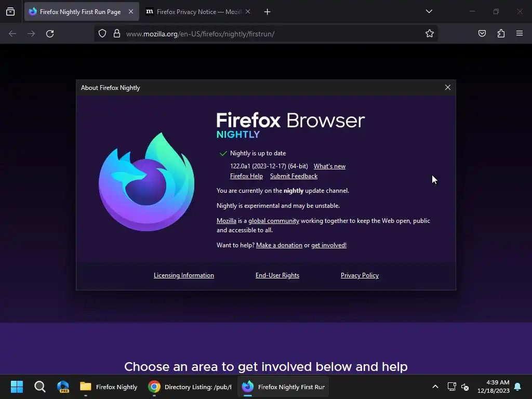Select Firefox Nightly First Run taskbar button
This screenshot has width=532, height=399.
283,387
